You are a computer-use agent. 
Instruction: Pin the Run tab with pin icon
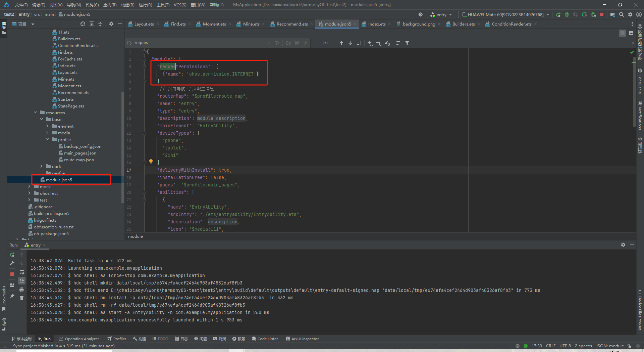click(x=12, y=296)
